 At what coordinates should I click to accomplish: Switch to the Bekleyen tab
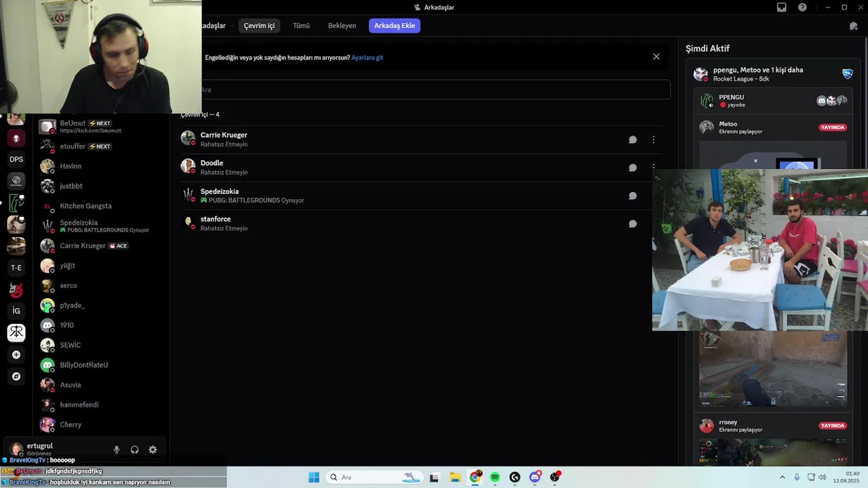point(342,26)
